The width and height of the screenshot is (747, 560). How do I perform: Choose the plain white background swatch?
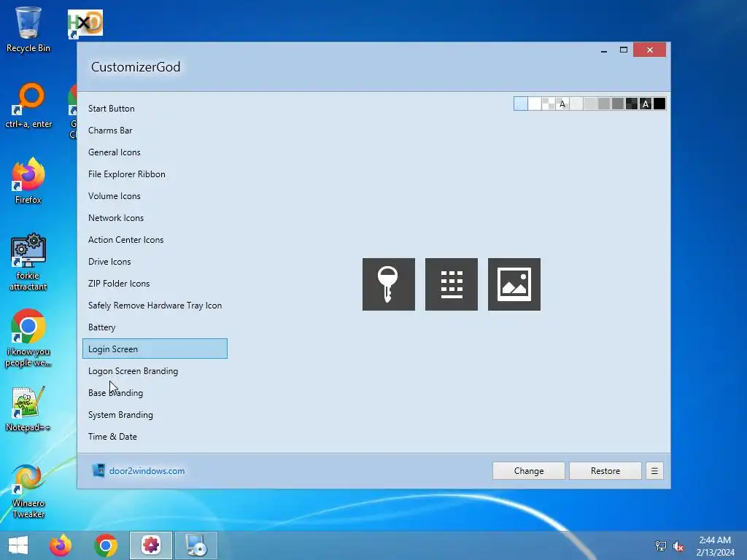click(x=535, y=104)
